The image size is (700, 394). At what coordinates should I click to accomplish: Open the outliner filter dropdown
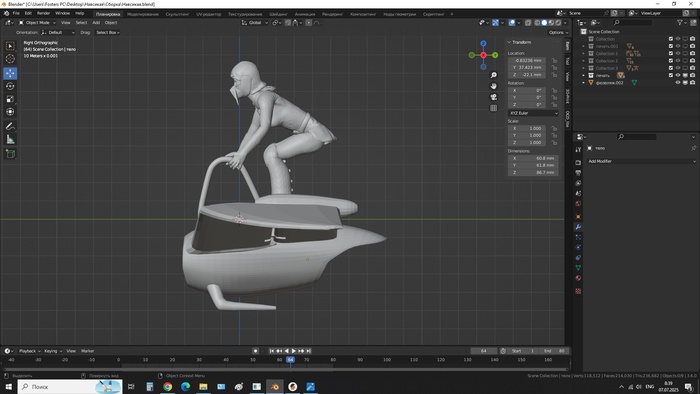click(x=682, y=22)
